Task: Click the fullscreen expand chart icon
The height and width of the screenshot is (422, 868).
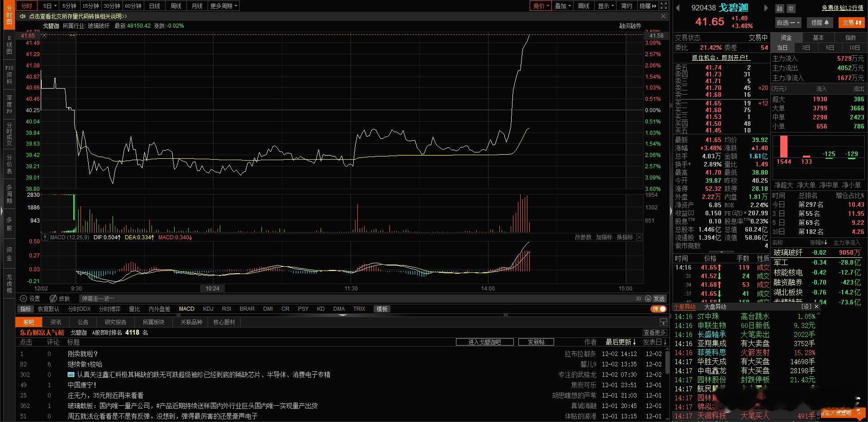Action: [x=664, y=6]
